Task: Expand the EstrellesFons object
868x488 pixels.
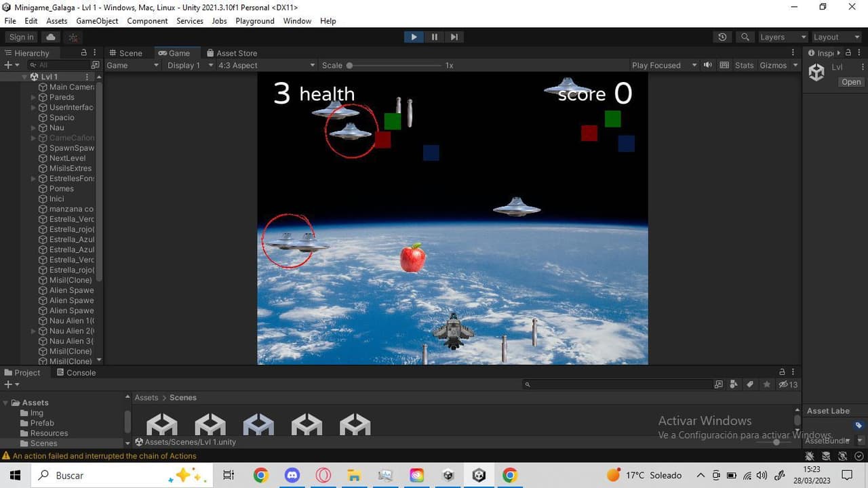Action: [34, 178]
